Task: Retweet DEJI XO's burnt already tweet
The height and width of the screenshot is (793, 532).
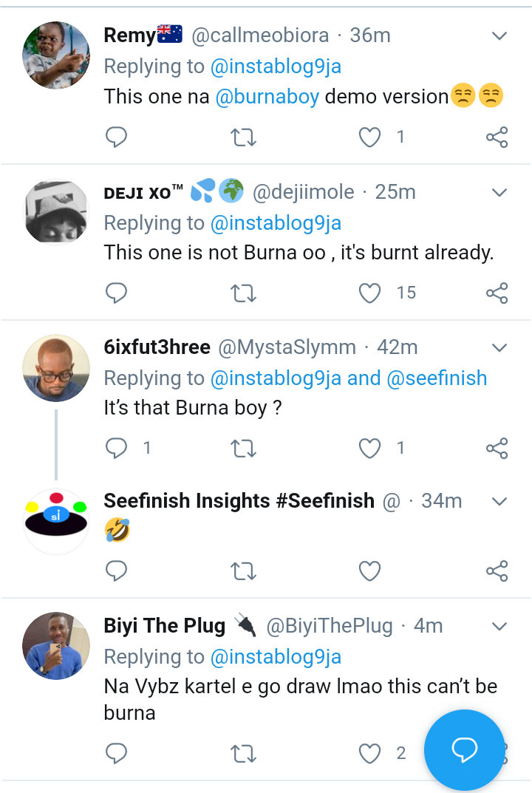Action: click(x=243, y=293)
